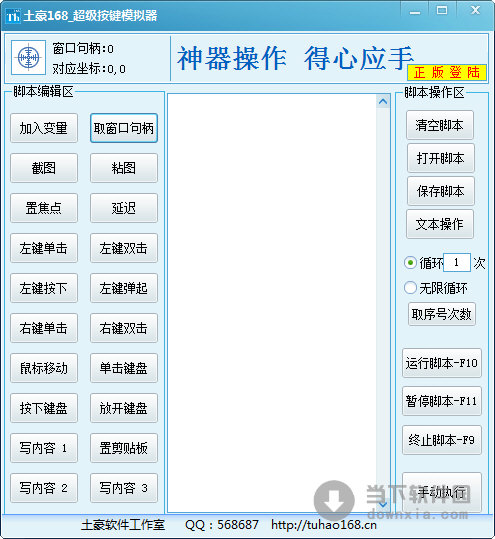
Task: Click 置剪贴板 set clipboard button
Action: (x=124, y=448)
